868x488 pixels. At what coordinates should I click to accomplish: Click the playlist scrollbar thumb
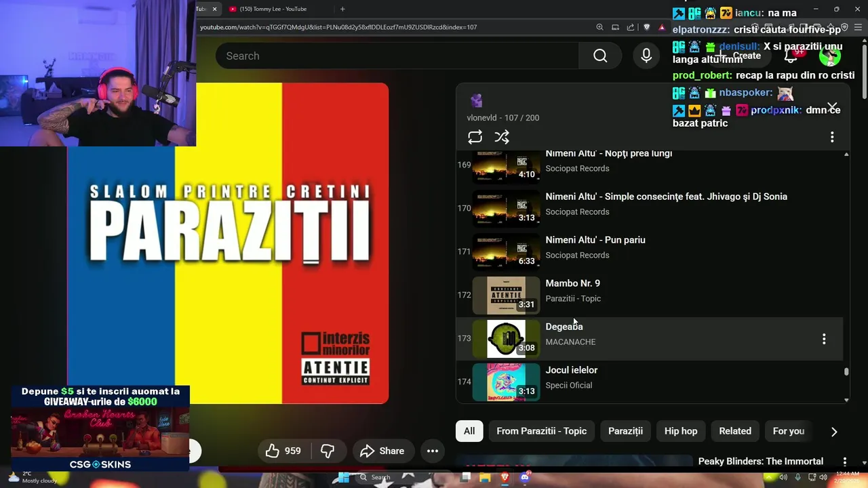tap(846, 371)
